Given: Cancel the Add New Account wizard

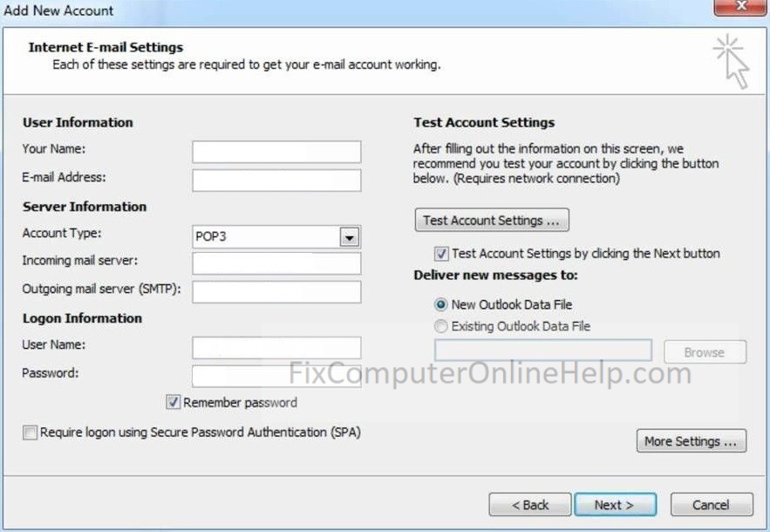Looking at the screenshot, I should pyautogui.click(x=711, y=504).
